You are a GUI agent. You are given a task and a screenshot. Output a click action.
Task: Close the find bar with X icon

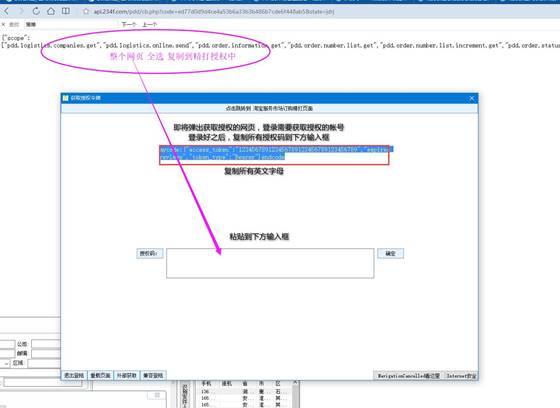coord(3,24)
